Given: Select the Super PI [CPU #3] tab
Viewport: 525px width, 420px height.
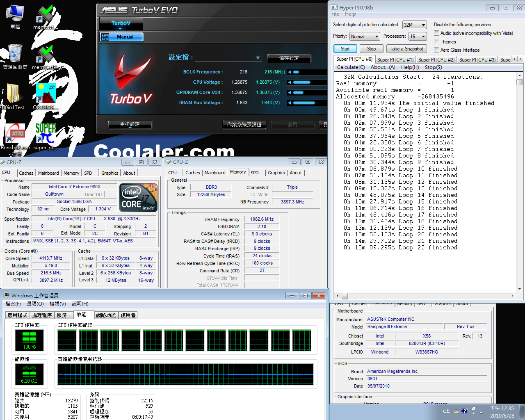Looking at the screenshot, I should 477,60.
